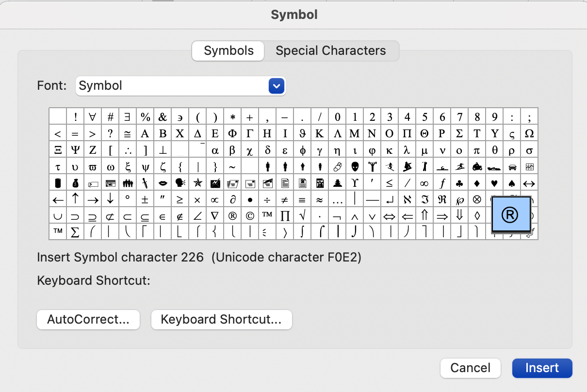Pick the infinity symbol
587x392 pixels.
pos(424,183)
